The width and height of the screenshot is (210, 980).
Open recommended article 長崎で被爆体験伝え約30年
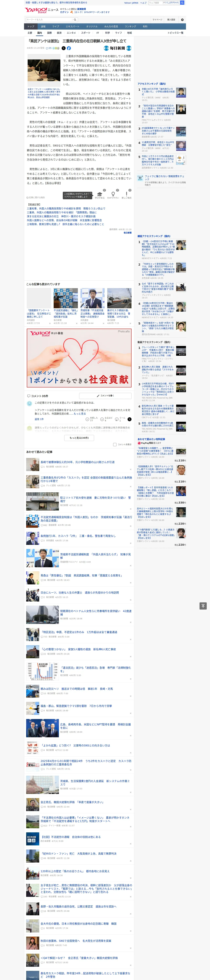click(78, 462)
